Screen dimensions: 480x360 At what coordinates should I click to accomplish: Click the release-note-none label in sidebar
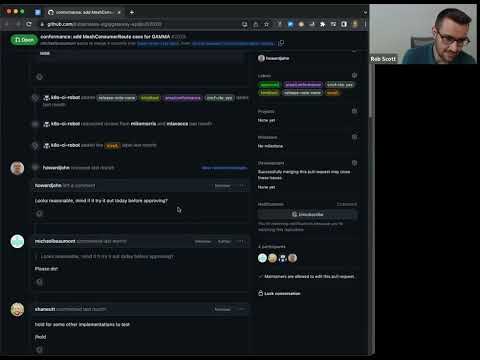coord(303,93)
